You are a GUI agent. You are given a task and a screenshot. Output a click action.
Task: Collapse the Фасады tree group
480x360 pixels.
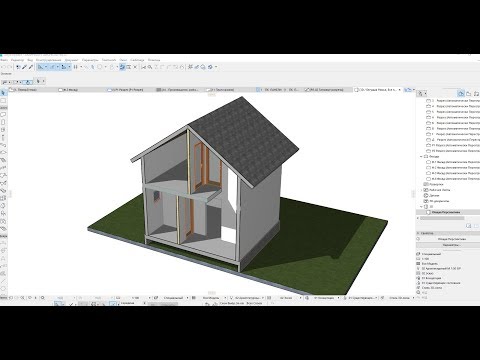point(421,156)
